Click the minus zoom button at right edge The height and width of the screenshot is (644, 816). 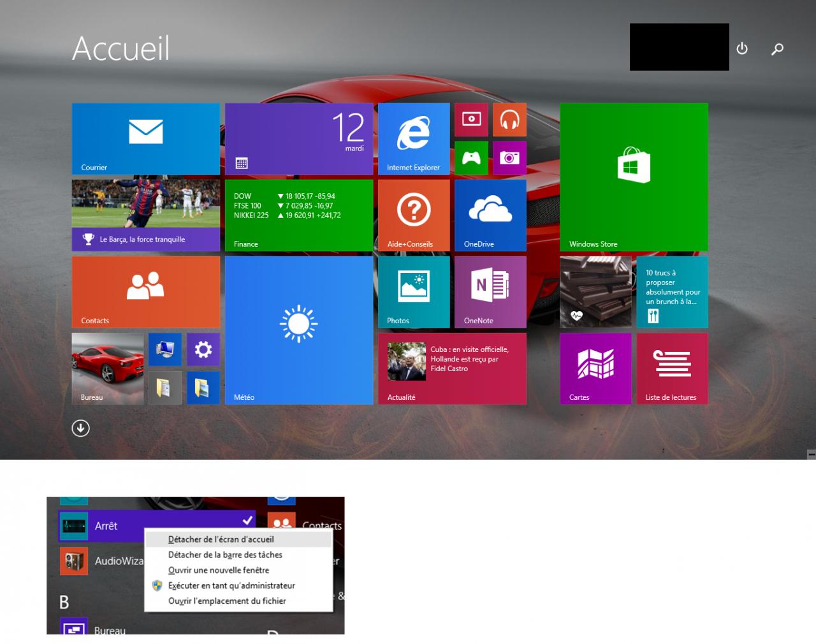[812, 454]
